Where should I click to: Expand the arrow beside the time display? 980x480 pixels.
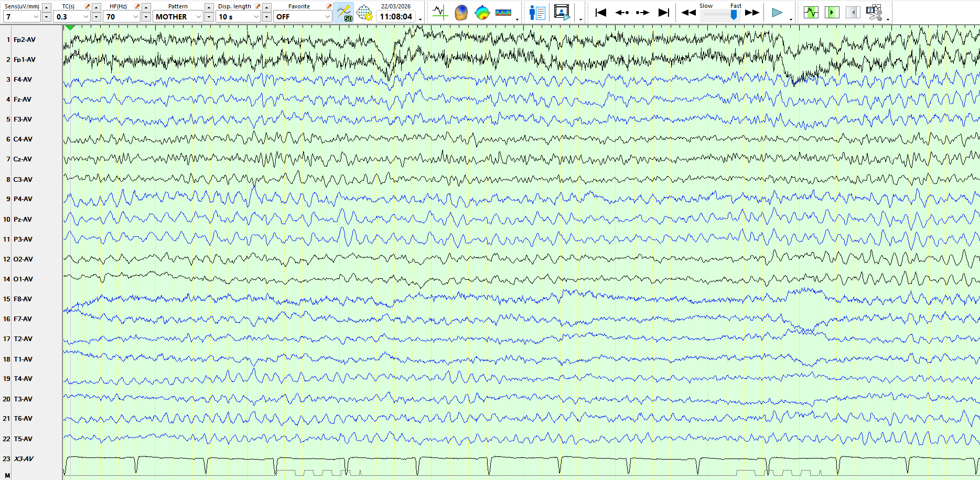[420, 19]
